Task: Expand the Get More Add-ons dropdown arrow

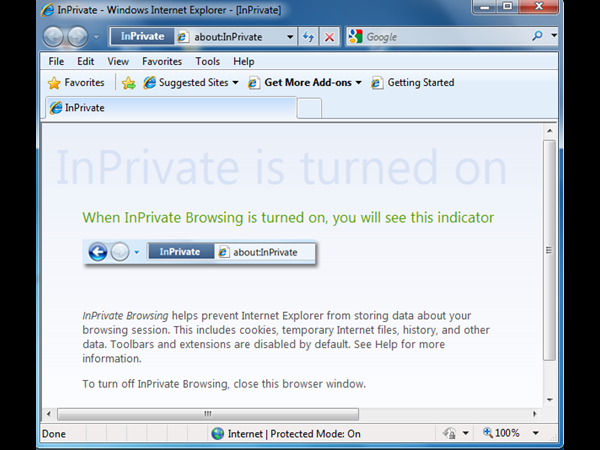Action: click(x=359, y=83)
